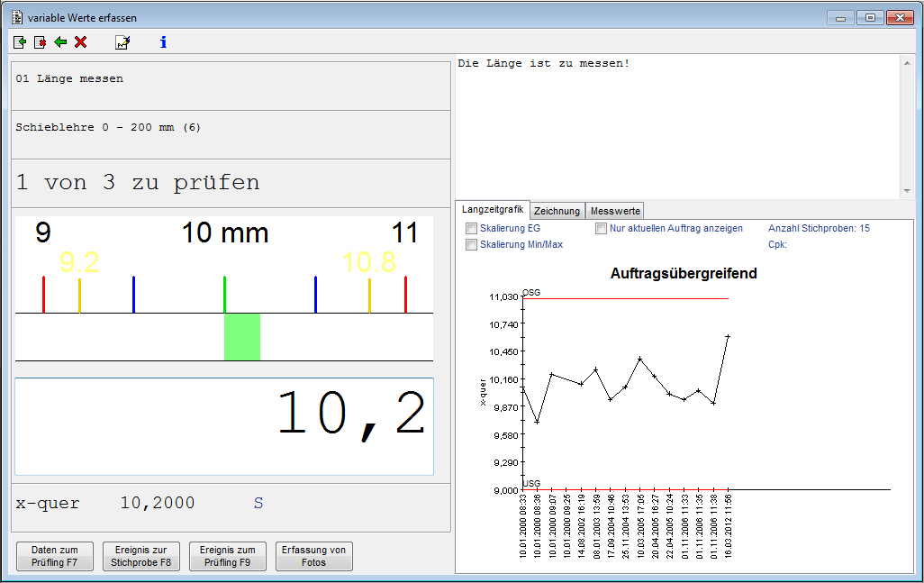The image size is (924, 583).
Task: Open the blue info icon
Action: click(x=163, y=42)
